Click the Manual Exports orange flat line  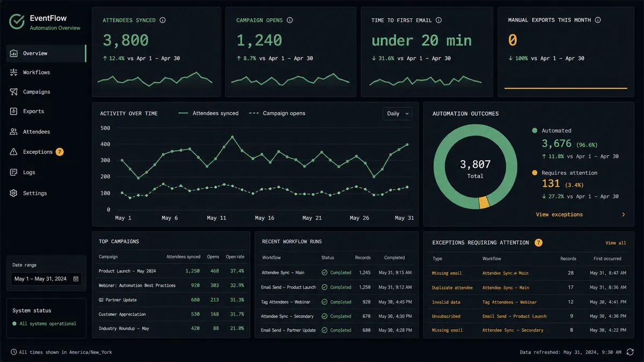pyautogui.click(x=566, y=88)
